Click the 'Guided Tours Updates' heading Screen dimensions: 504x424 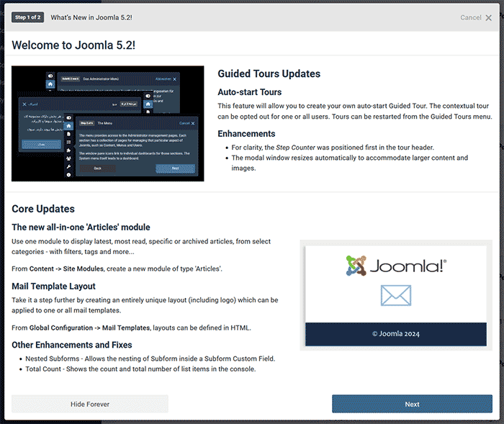pyautogui.click(x=269, y=73)
